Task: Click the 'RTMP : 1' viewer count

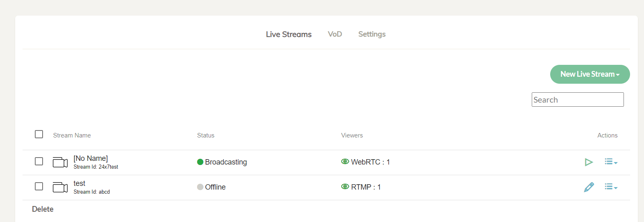Action: coord(366,187)
